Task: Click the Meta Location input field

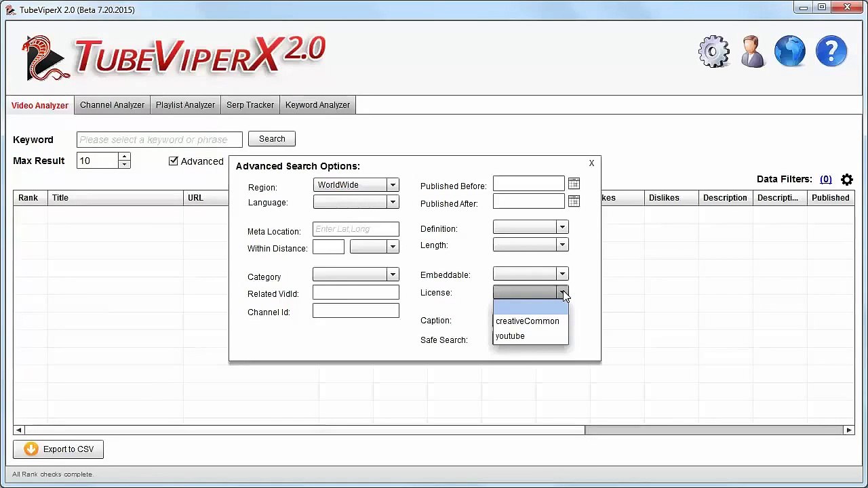Action: coord(356,229)
